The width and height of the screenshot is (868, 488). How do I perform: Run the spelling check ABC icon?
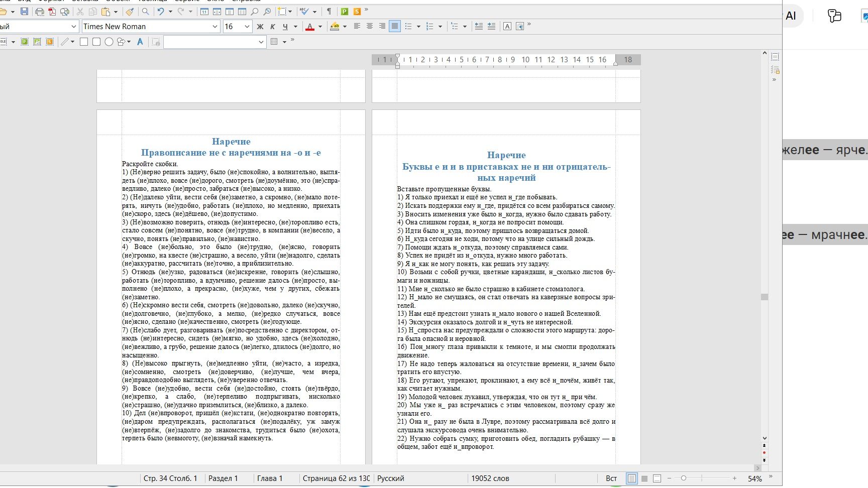click(x=304, y=12)
